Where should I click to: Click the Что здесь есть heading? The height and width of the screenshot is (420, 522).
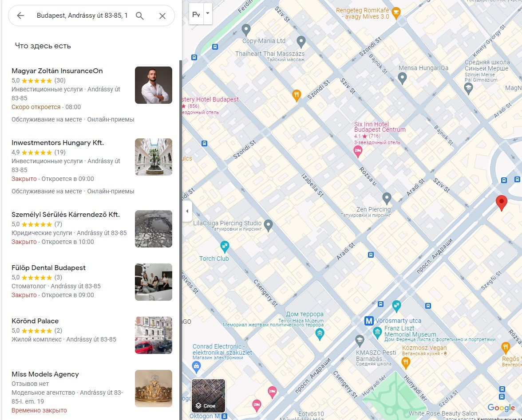(x=43, y=46)
